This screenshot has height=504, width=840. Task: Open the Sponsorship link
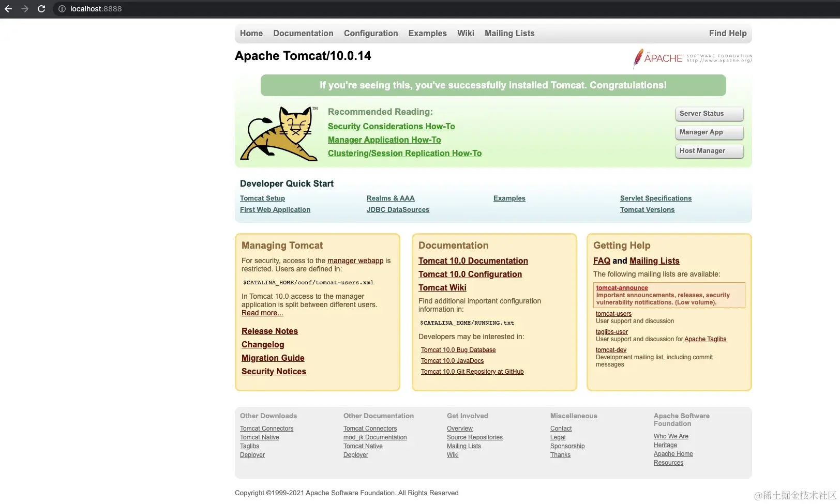coord(567,446)
